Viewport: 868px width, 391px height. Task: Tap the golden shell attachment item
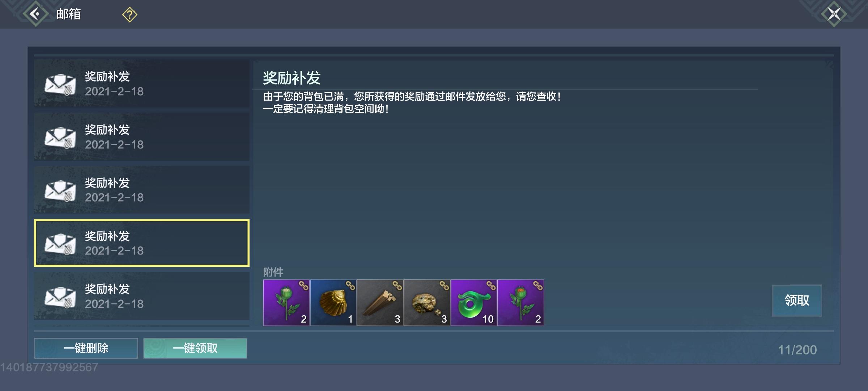pos(333,303)
